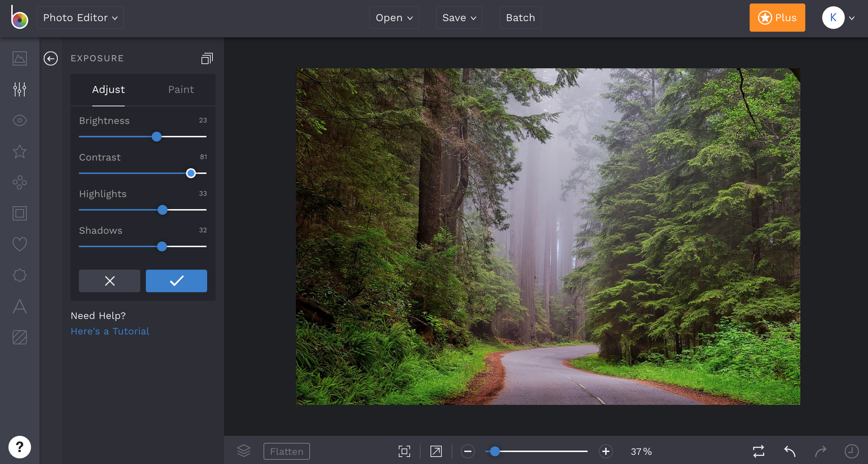Go back with the arrow icon
This screenshot has height=464, width=868.
[x=51, y=58]
